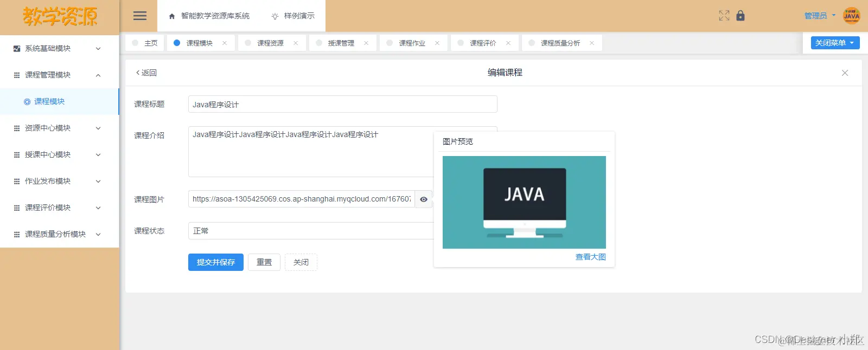Switch to the 授课管理 tab
The image size is (868, 350).
[343, 43]
